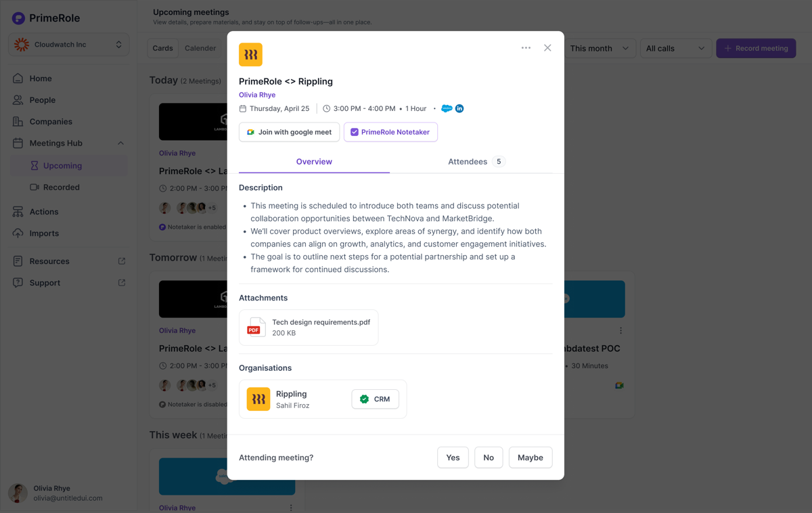The height and width of the screenshot is (513, 812).
Task: Answer Maybe to attending meeting
Action: [x=531, y=458]
